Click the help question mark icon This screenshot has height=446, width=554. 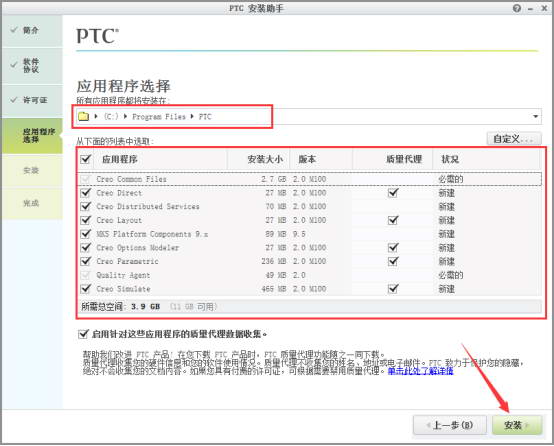point(517,8)
